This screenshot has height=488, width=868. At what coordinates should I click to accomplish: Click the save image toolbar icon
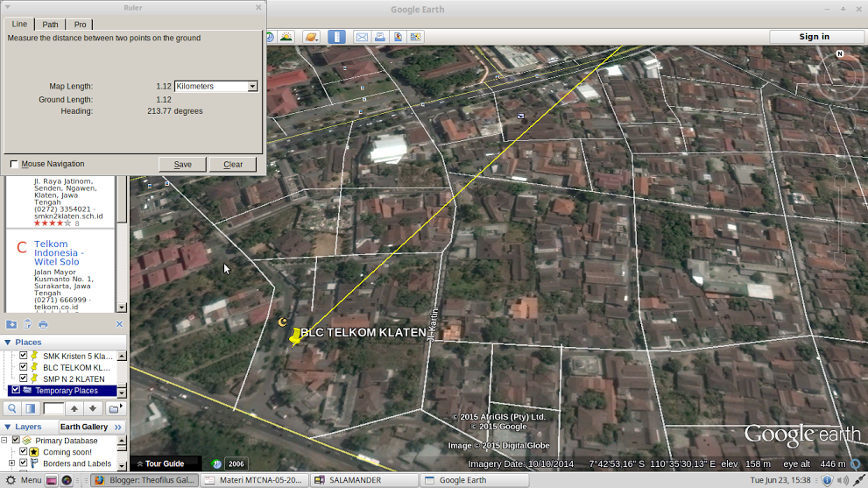click(398, 37)
